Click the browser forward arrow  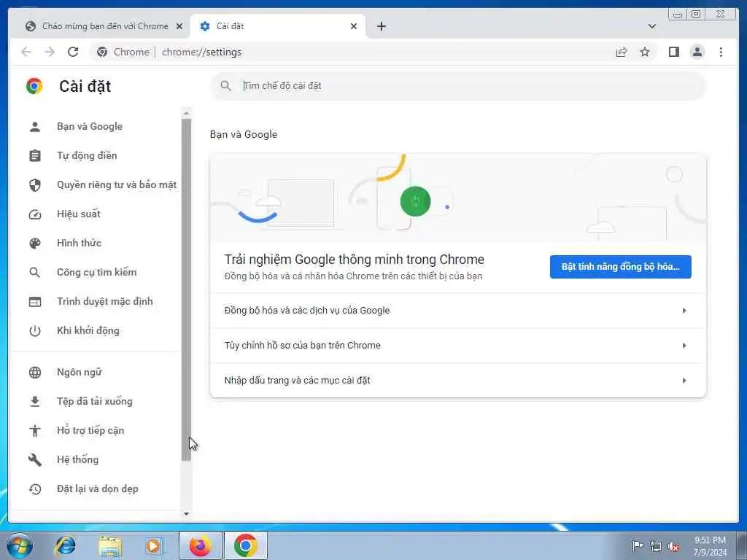pyautogui.click(x=50, y=52)
